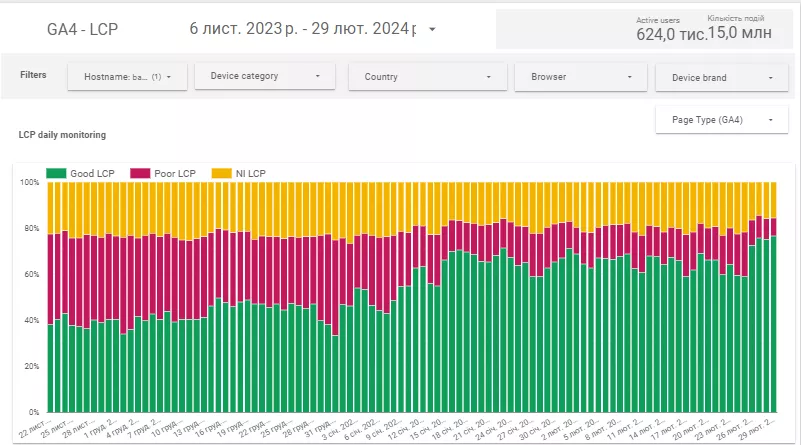Click the green Good LCP legend swatch
801x445 pixels.
(x=56, y=173)
